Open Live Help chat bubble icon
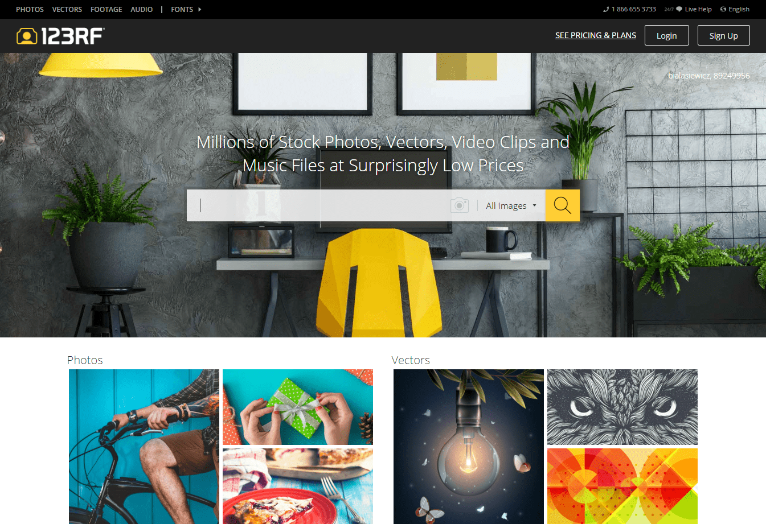The image size is (766, 532). (679, 9)
